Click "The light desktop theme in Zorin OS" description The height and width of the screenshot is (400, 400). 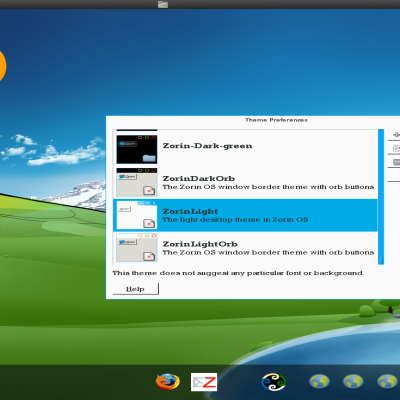click(x=235, y=220)
